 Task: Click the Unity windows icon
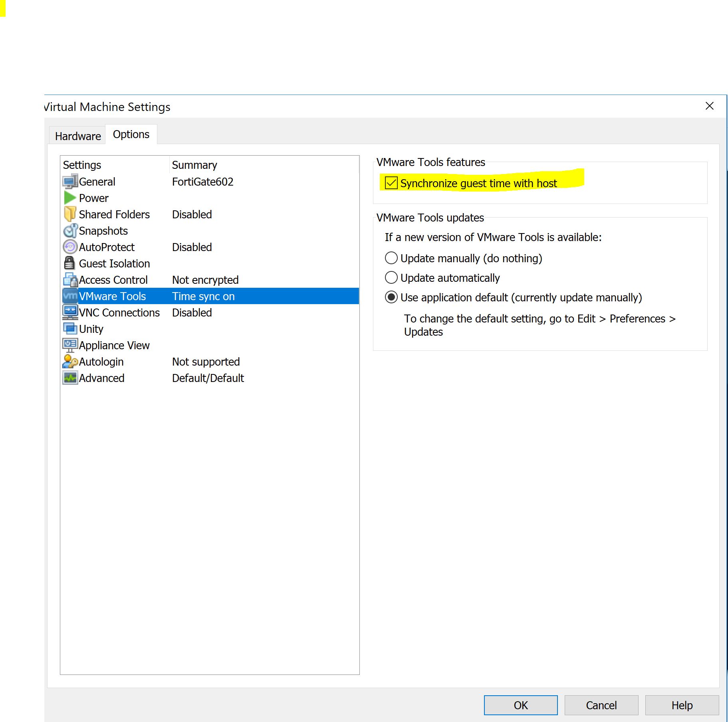pos(70,329)
